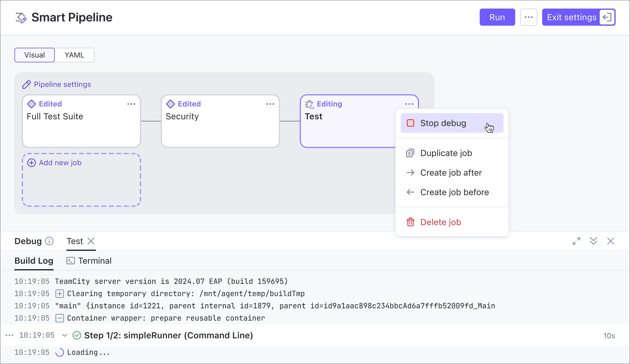
Task: Click the 10s step duration
Action: 609,336
